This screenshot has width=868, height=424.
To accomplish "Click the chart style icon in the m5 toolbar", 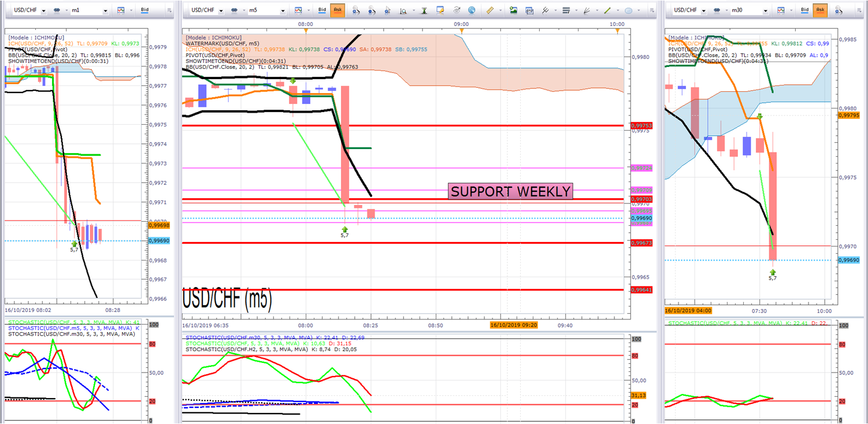I will [299, 10].
